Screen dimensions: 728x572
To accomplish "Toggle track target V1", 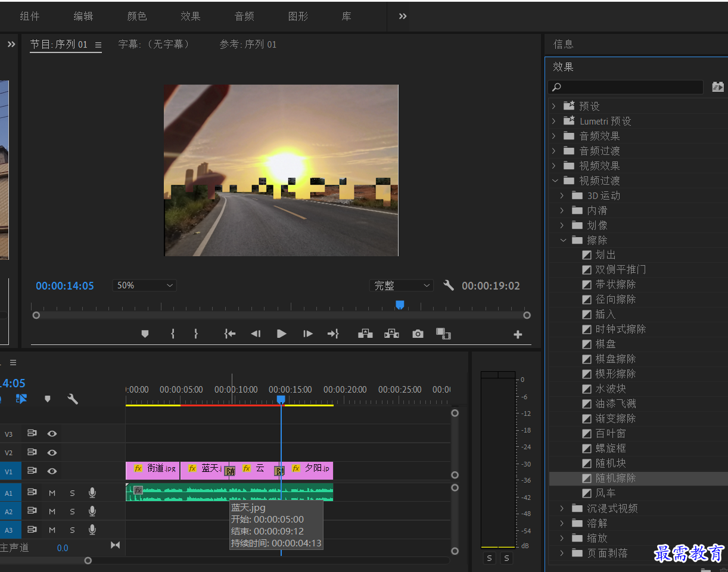I will pyautogui.click(x=9, y=471).
